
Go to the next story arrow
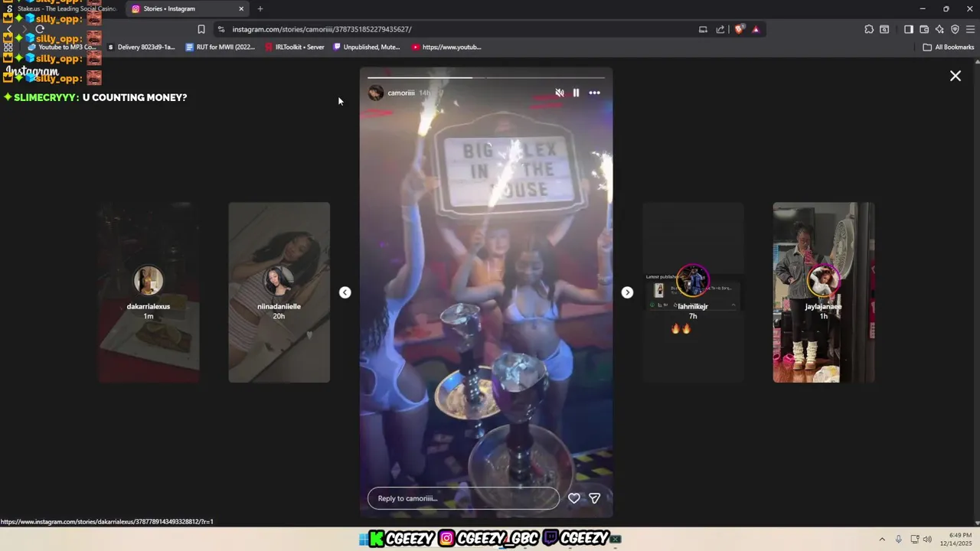tap(627, 292)
